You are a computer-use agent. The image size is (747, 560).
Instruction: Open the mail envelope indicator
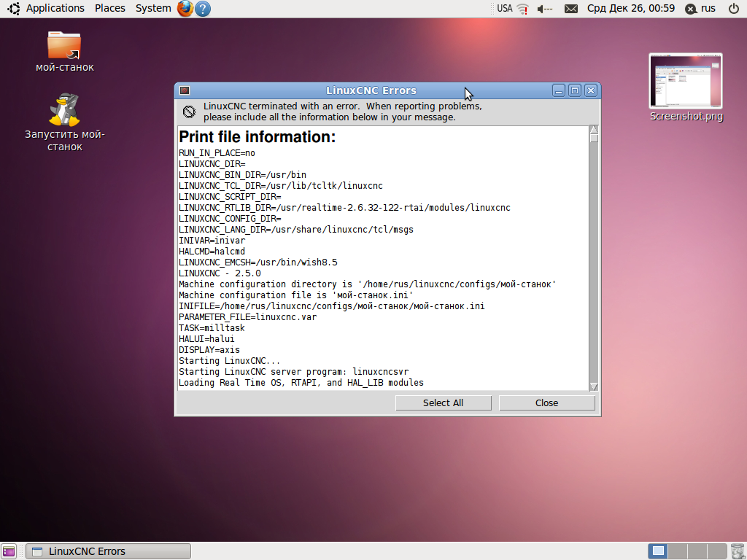[570, 9]
